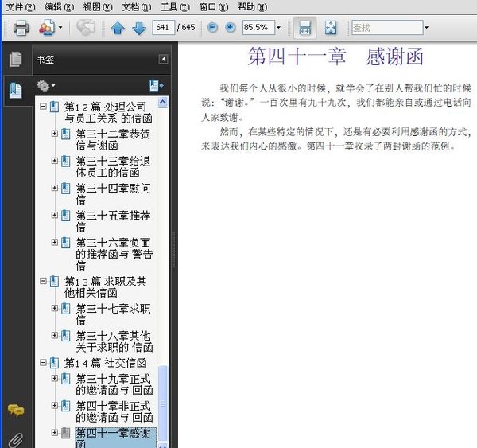Open the collaboration share icon

point(47,28)
